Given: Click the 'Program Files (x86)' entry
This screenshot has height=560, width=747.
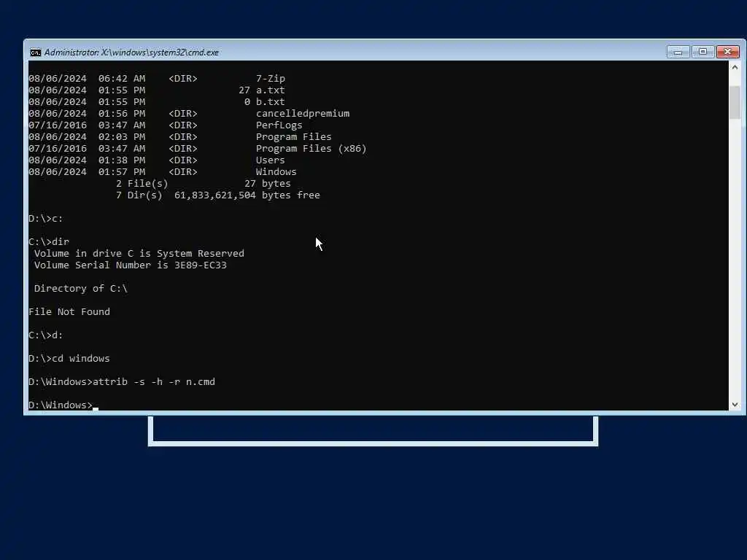Looking at the screenshot, I should click(311, 149).
